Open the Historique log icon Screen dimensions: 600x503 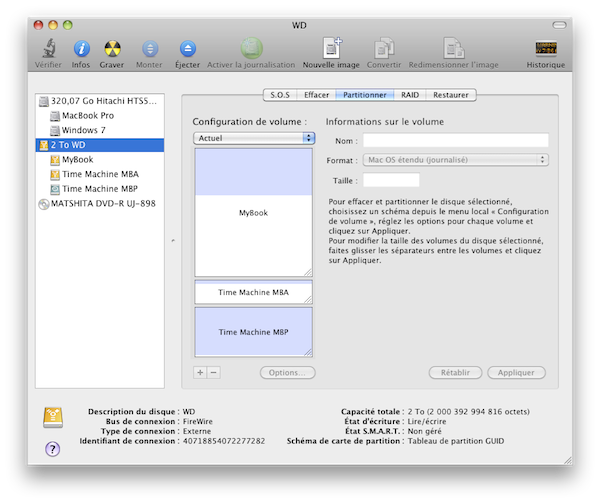(x=546, y=49)
